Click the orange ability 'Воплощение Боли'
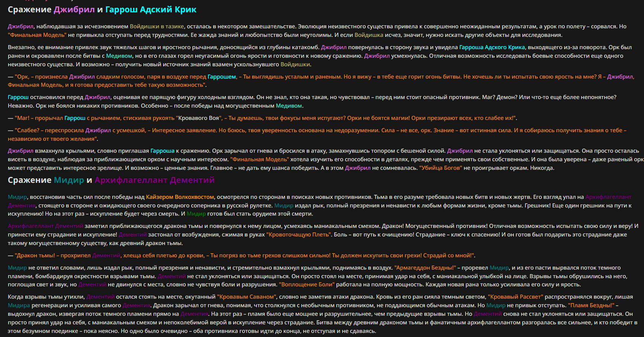644x337 pixels. (x=307, y=284)
